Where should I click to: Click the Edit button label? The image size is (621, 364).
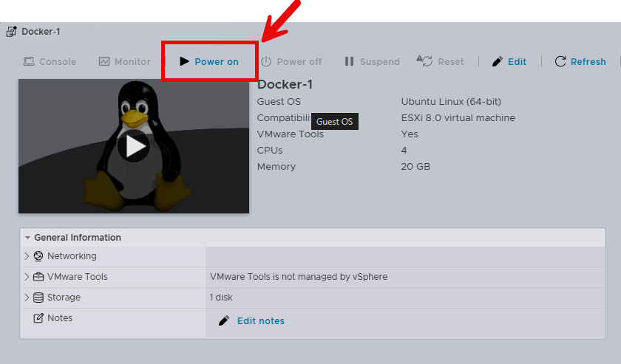[517, 62]
